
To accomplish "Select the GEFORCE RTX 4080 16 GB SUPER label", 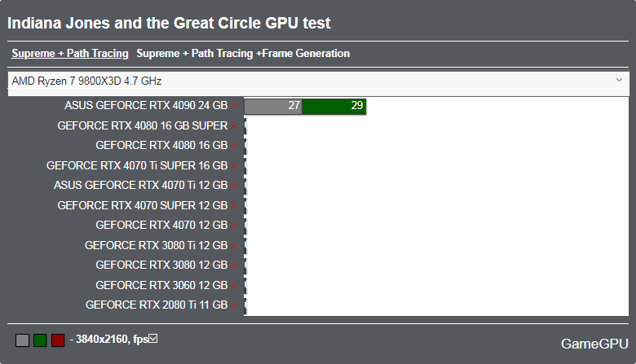I will (x=143, y=125).
